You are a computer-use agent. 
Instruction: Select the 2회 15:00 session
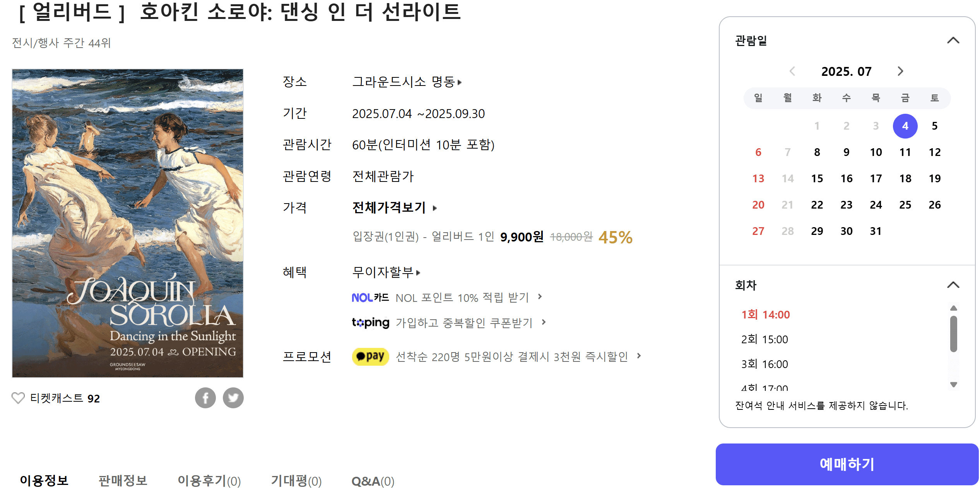click(765, 339)
